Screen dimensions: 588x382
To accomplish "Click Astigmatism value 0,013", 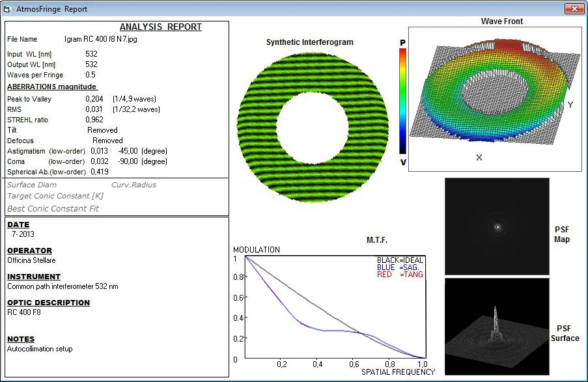I will tap(99, 151).
